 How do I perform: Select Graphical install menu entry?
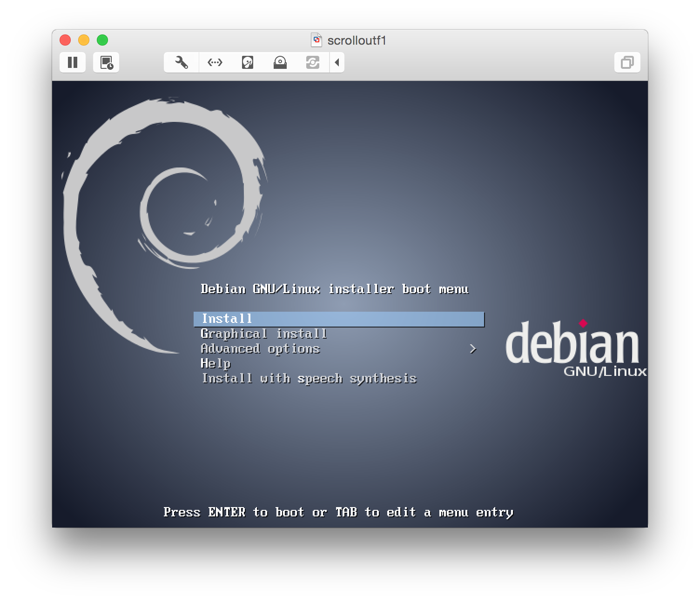[263, 334]
